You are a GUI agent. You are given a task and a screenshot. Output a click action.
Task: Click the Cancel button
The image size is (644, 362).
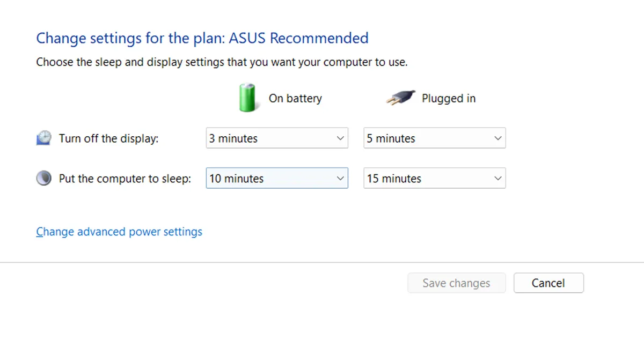point(548,283)
